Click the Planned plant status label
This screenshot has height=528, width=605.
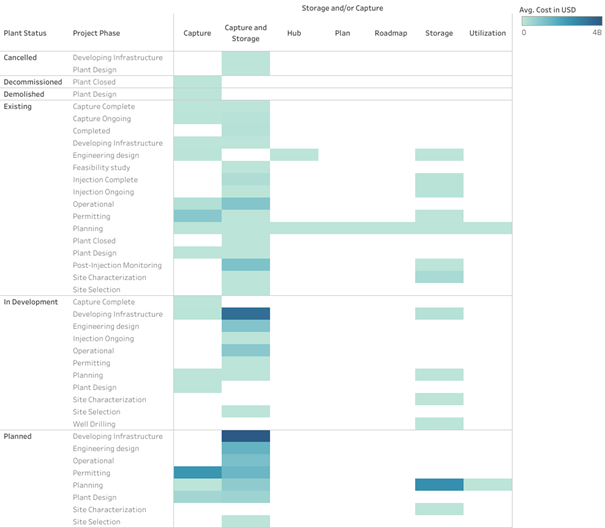tap(19, 436)
